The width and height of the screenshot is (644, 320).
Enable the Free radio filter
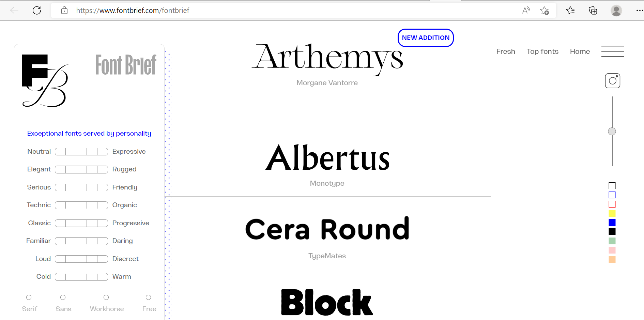point(148,298)
